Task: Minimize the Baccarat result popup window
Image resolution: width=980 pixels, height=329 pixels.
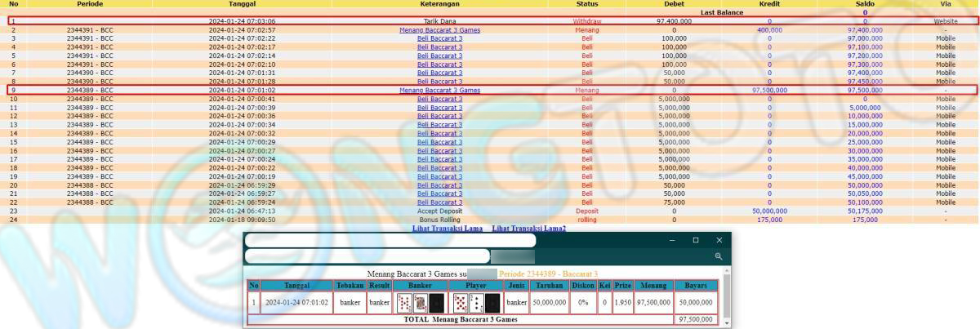Action: coord(672,241)
